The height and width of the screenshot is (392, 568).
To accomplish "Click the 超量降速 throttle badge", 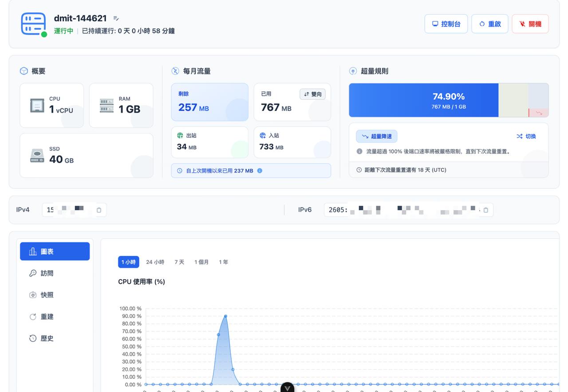I will tap(376, 136).
